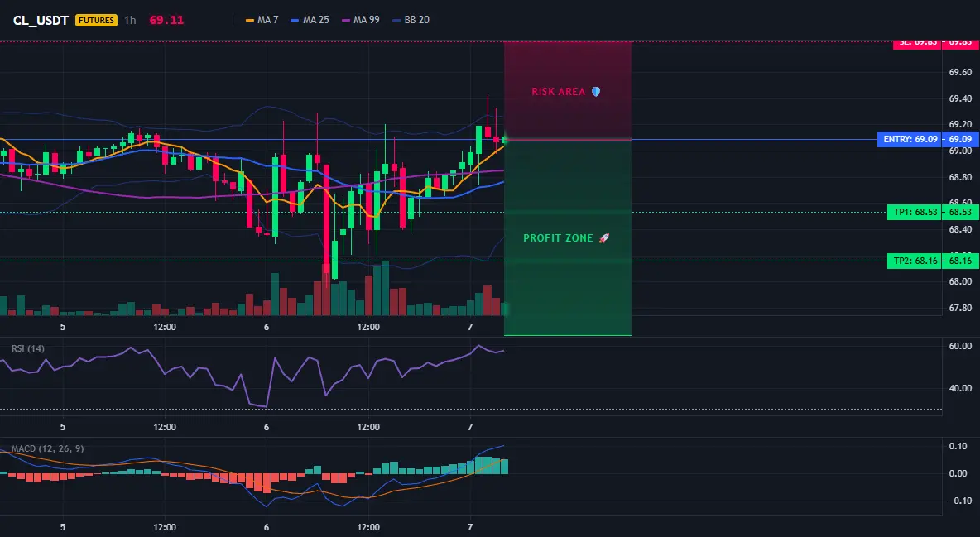Click the 68.00 price axis value
Image resolution: width=980 pixels, height=537 pixels.
coord(960,281)
